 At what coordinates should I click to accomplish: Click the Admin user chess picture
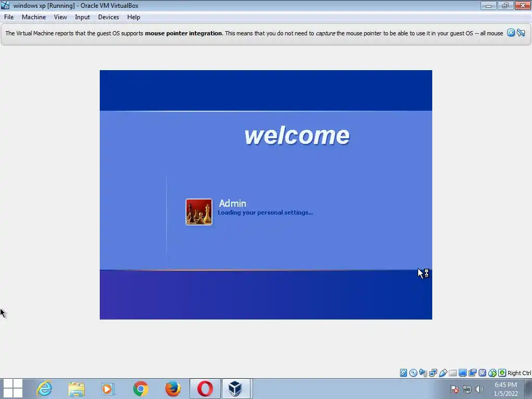[x=199, y=212]
